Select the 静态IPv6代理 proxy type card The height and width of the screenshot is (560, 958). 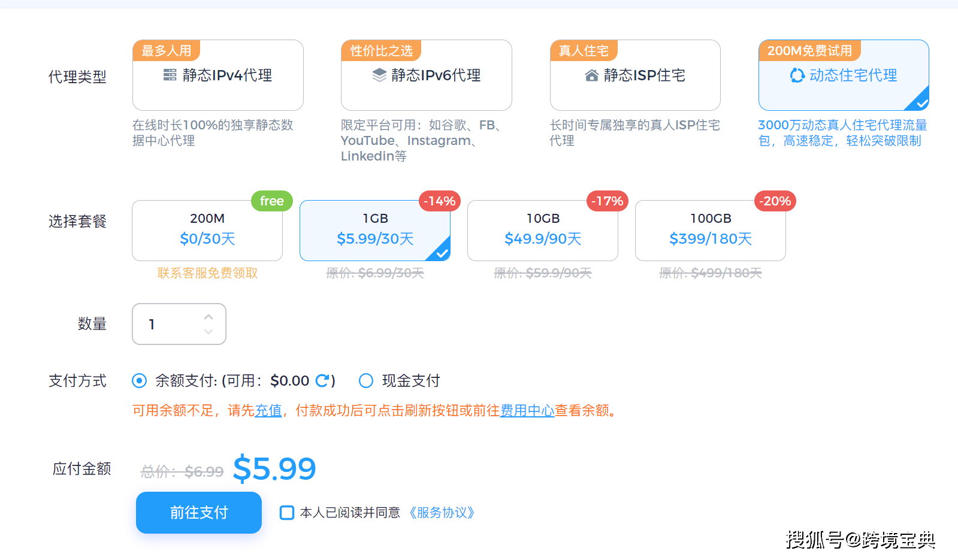click(426, 75)
